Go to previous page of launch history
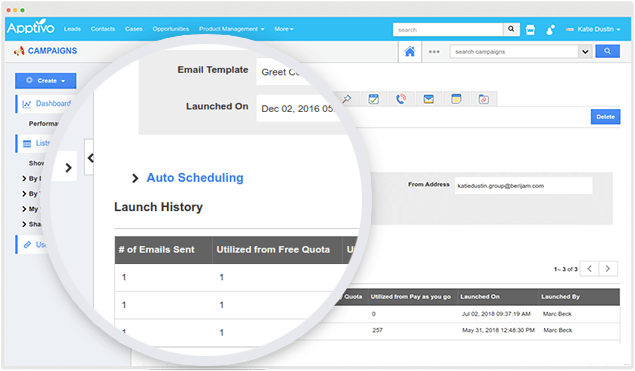Image resolution: width=635 pixels, height=371 pixels. [590, 269]
